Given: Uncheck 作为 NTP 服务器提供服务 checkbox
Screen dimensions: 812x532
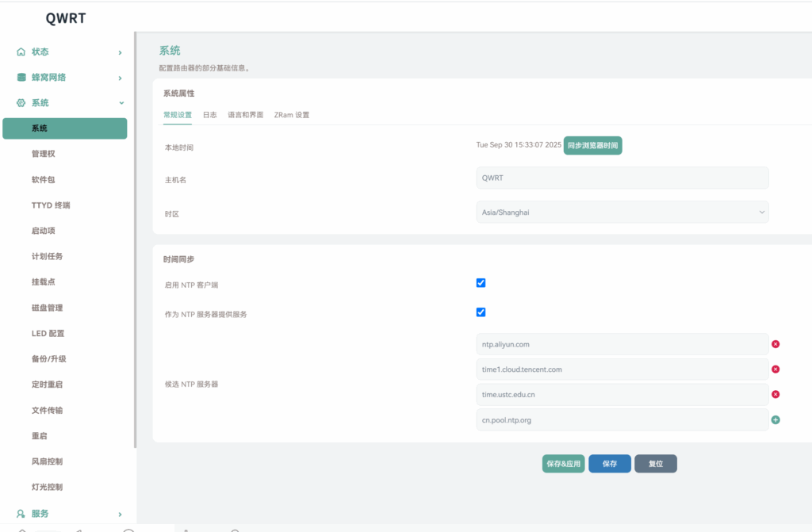Looking at the screenshot, I should [481, 312].
